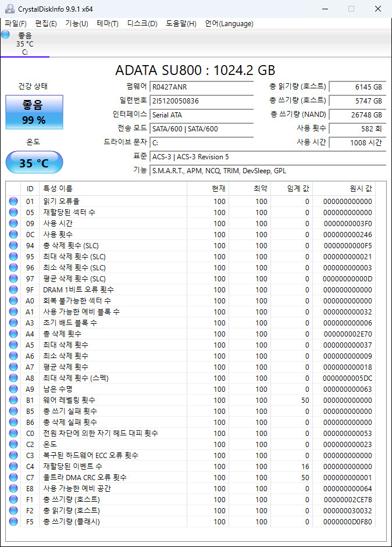
Task: Open the 기능(U) menu
Action: tap(76, 24)
